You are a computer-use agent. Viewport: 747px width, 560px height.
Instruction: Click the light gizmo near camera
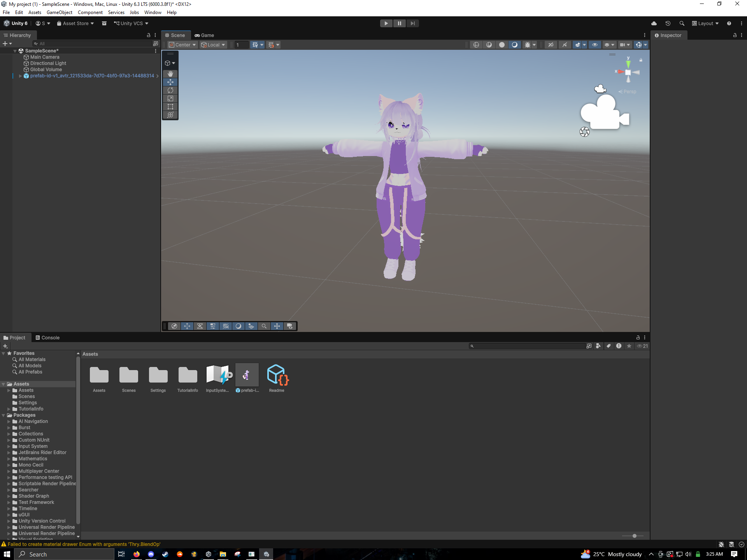[x=584, y=132]
